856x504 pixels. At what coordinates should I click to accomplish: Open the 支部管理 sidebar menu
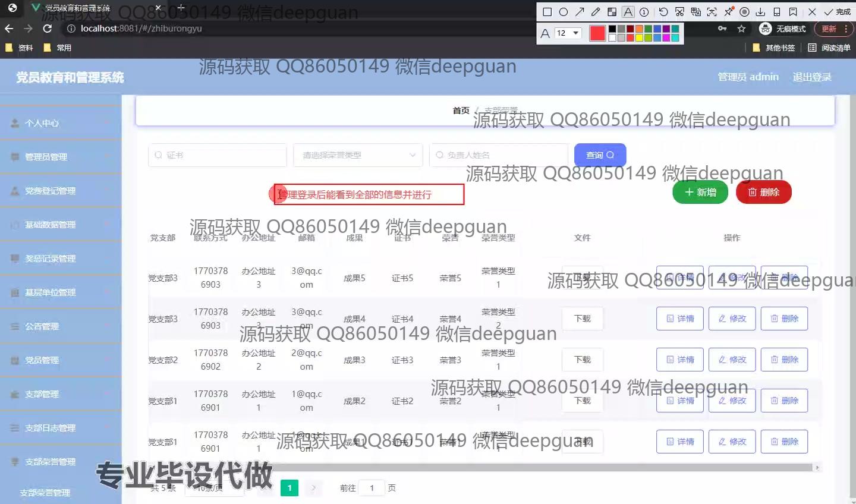[x=61, y=394]
